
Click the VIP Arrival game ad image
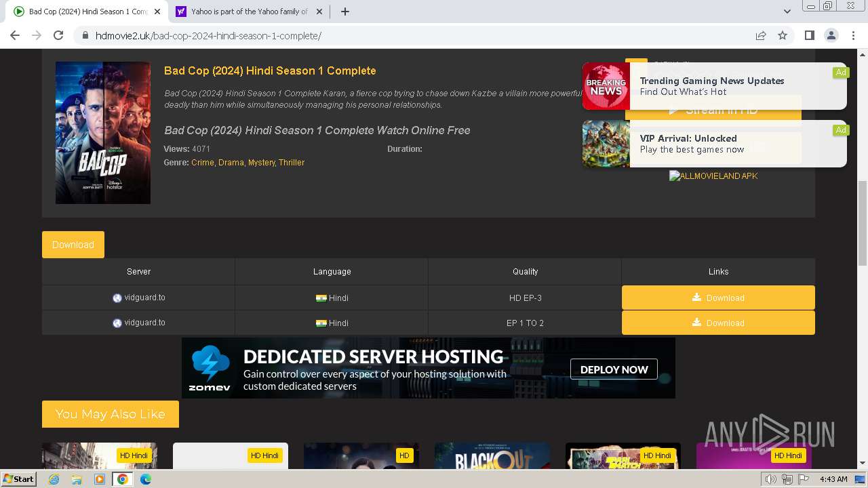[x=606, y=144]
